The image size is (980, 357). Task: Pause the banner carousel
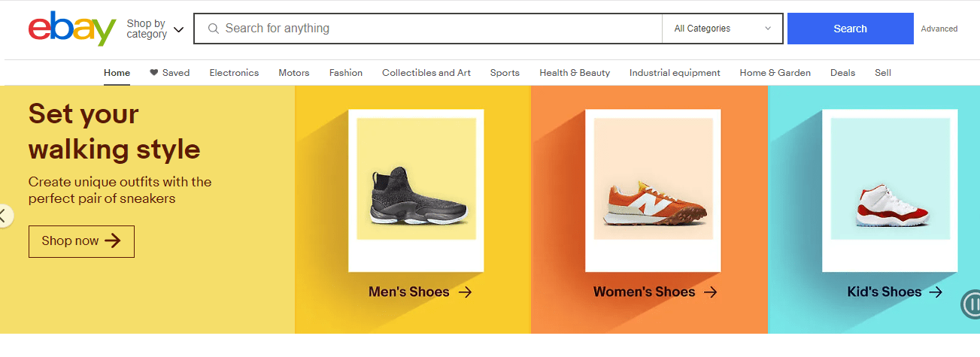tap(971, 304)
